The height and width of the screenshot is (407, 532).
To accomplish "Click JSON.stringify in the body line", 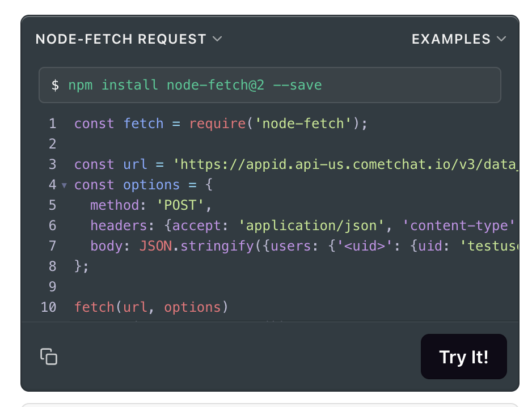I will coord(196,246).
